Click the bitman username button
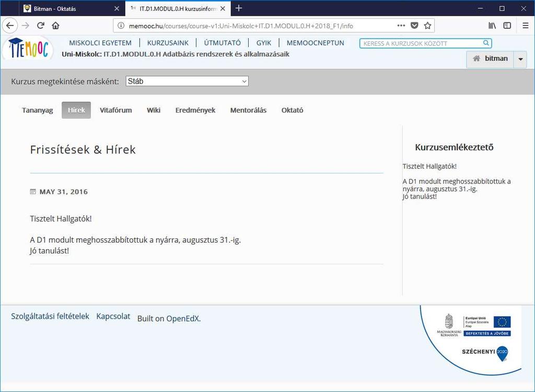The height and width of the screenshot is (392, 535). point(490,59)
